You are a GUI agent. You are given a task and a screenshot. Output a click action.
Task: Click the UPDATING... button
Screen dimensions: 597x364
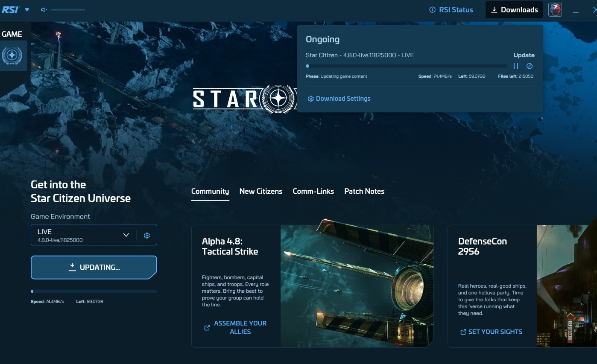point(94,267)
